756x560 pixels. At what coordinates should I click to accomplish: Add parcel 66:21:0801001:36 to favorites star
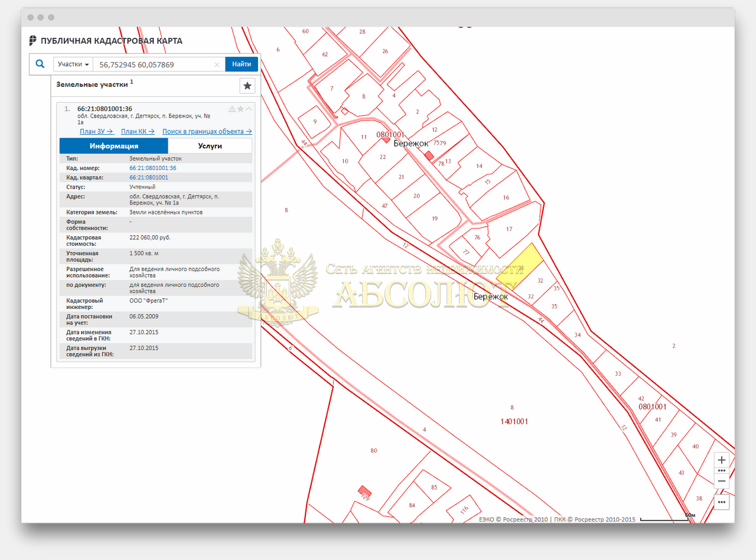pyautogui.click(x=240, y=109)
